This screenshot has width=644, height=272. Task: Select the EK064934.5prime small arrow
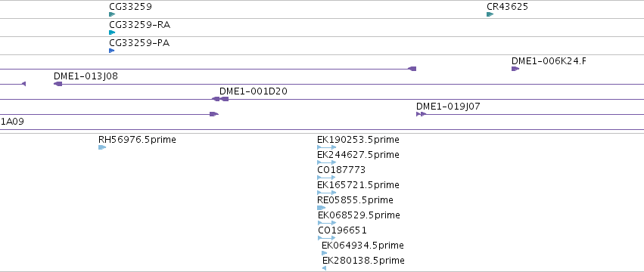325,253
